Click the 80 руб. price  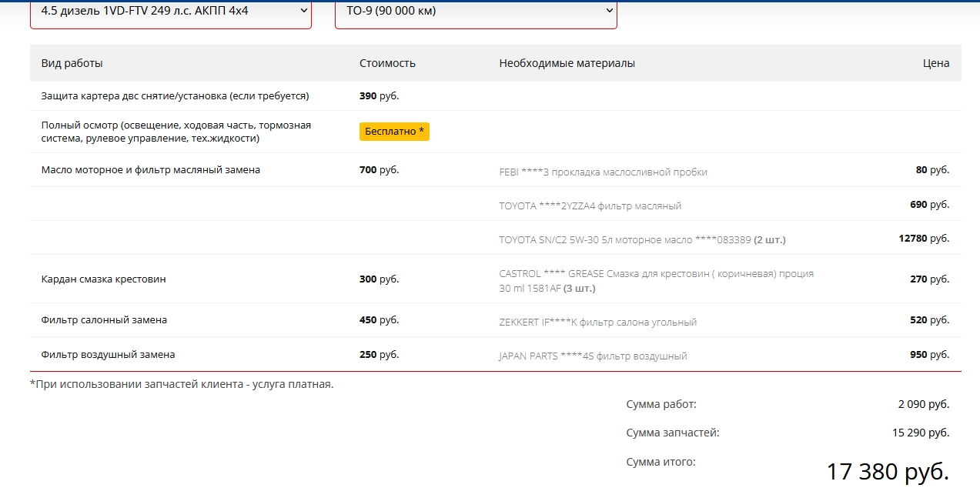[933, 170]
